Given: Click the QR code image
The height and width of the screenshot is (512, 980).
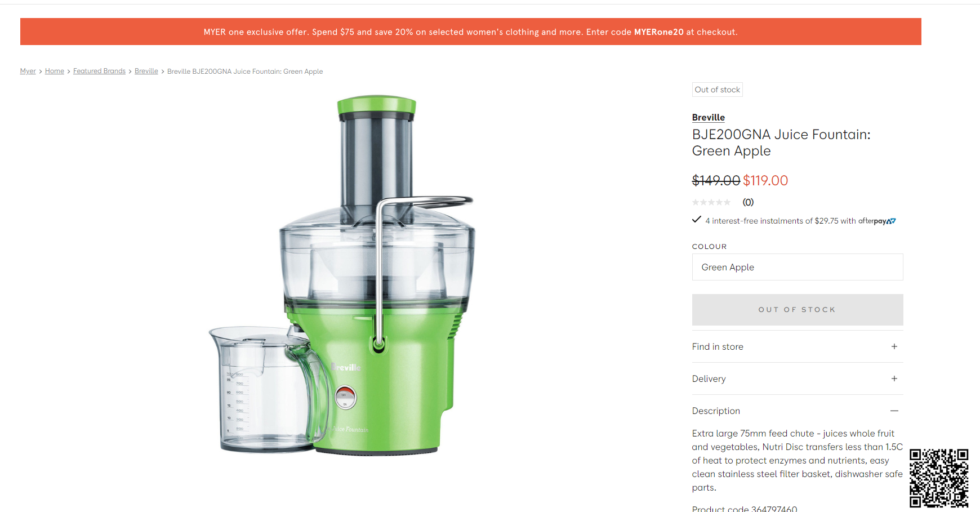Looking at the screenshot, I should tap(939, 478).
